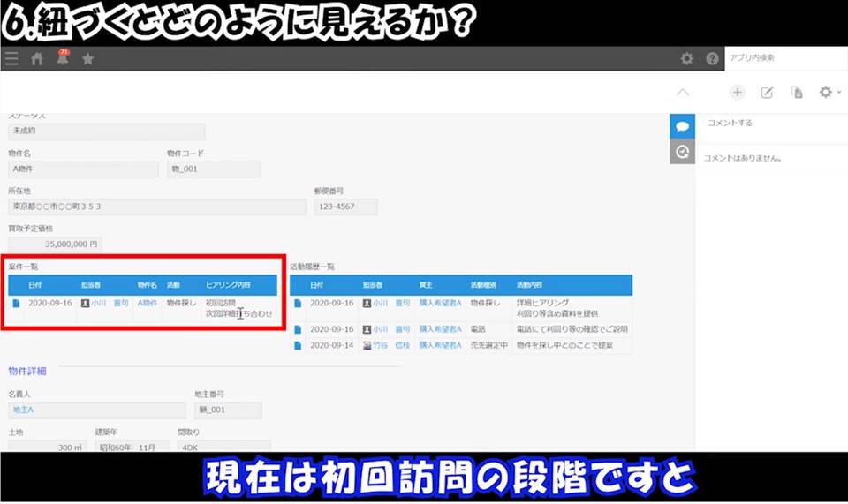Open the bookmarks star icon
848x504 pixels.
click(87, 59)
